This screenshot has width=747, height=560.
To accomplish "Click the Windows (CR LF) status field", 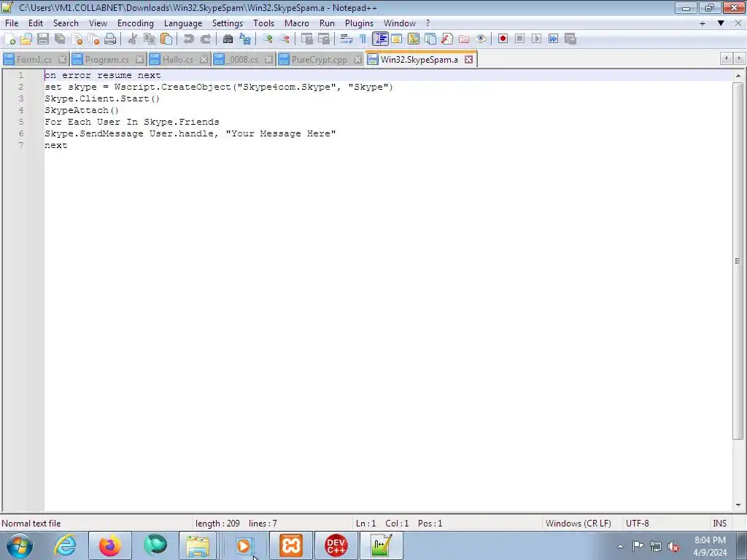I will [x=578, y=524].
